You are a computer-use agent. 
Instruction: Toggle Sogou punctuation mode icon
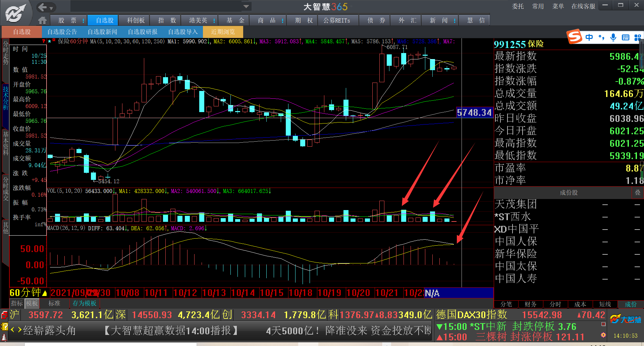(601, 37)
